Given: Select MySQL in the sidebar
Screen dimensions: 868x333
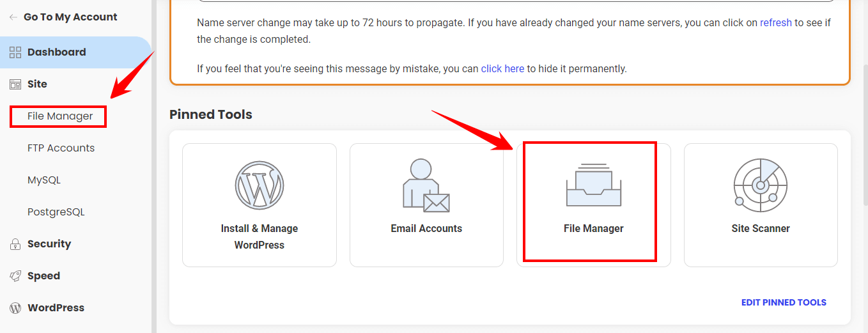Looking at the screenshot, I should coord(44,180).
